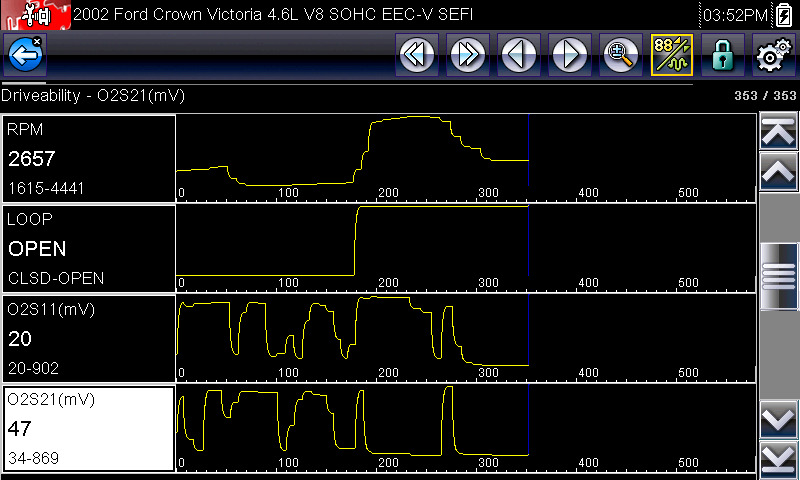Select the RPM parameter panel
The image size is (800, 480).
(x=89, y=158)
